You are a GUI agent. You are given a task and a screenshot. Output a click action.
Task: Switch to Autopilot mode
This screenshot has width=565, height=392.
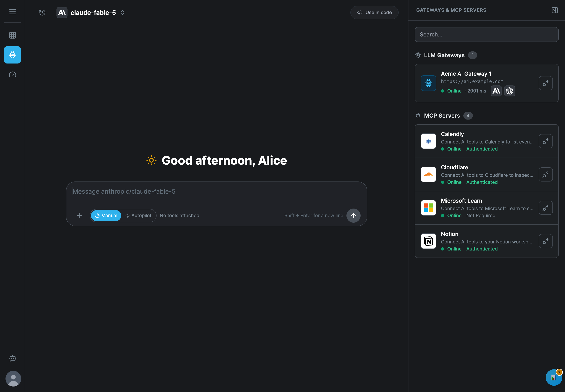[x=139, y=215]
